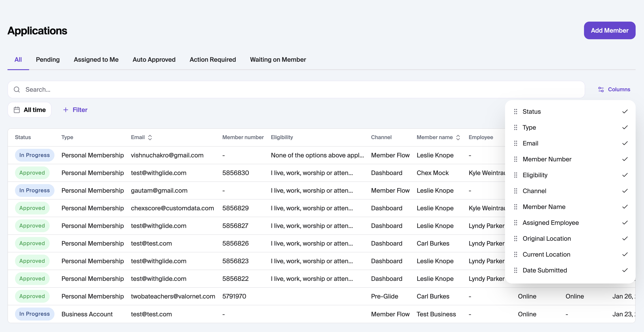Sort by the Member name column arrows
Screen dimensions: 644x332
458,137
